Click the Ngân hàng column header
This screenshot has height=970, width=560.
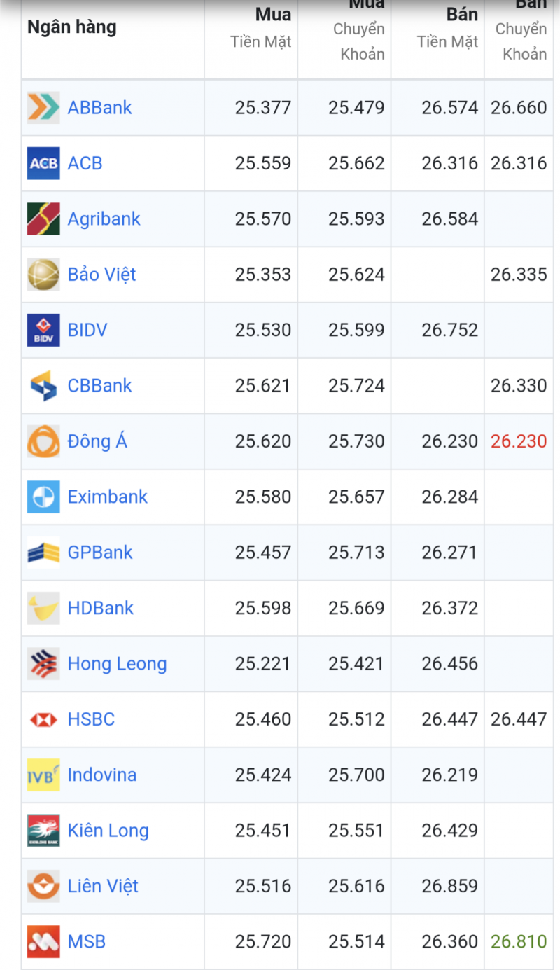point(71,28)
